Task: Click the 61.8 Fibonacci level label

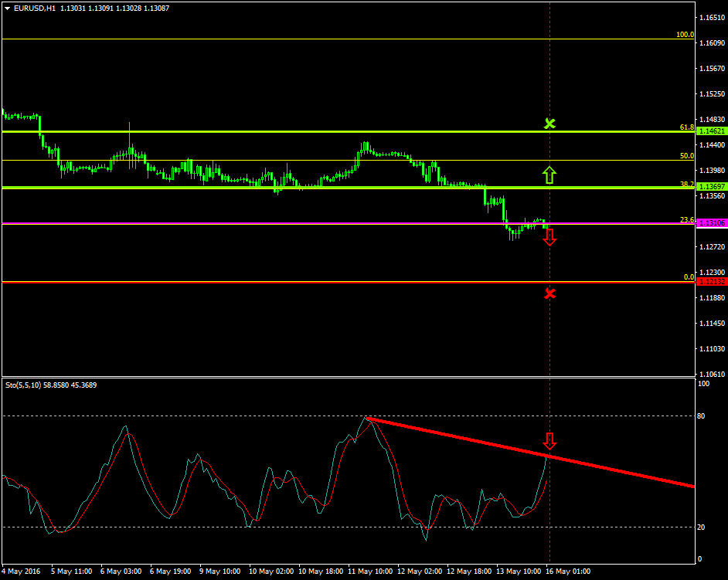Action: tap(685, 128)
